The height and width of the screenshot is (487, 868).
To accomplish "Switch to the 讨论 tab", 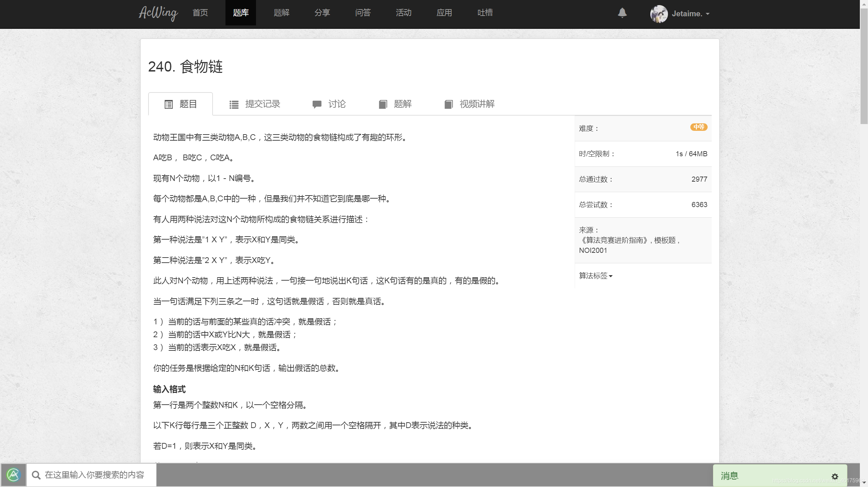I will (x=329, y=104).
